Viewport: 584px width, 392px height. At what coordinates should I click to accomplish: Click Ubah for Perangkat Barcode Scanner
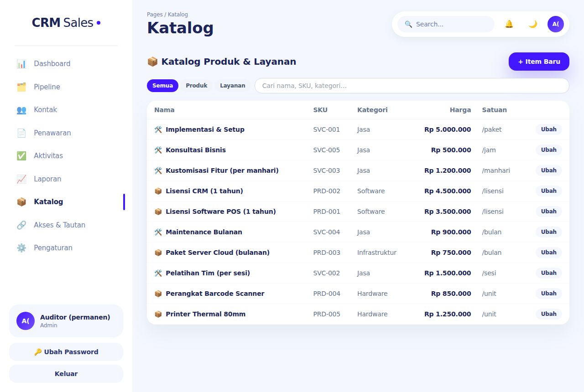548,294
